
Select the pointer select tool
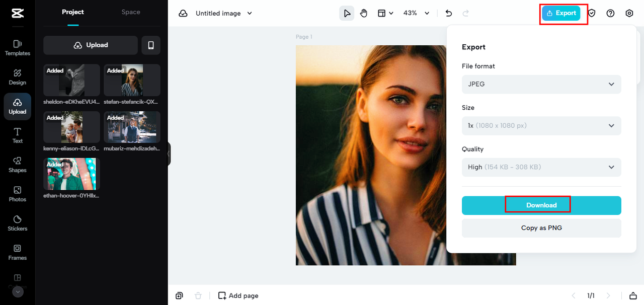(347, 13)
